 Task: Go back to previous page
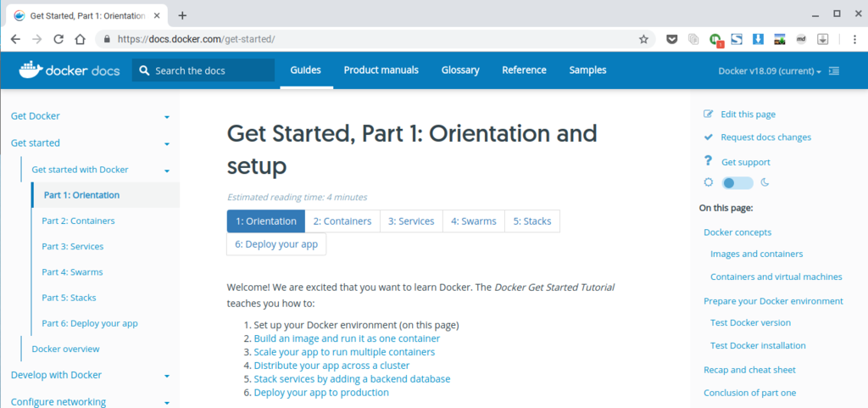pyautogui.click(x=15, y=39)
